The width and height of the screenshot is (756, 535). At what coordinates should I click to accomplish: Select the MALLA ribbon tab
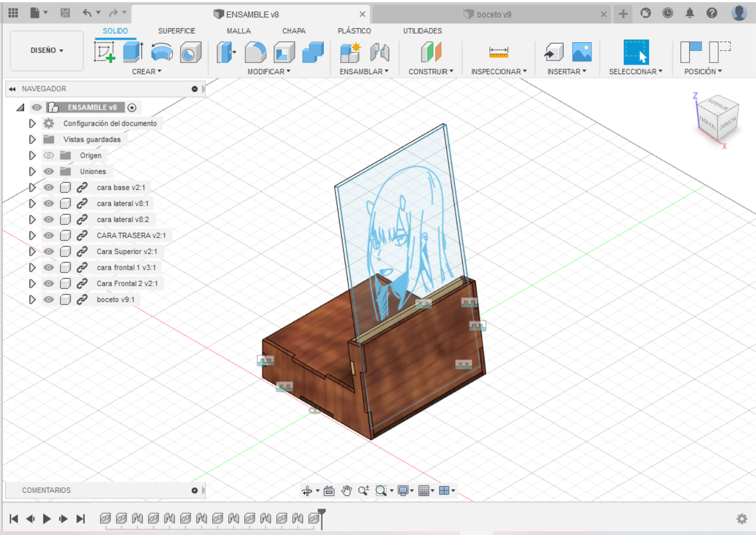(239, 31)
